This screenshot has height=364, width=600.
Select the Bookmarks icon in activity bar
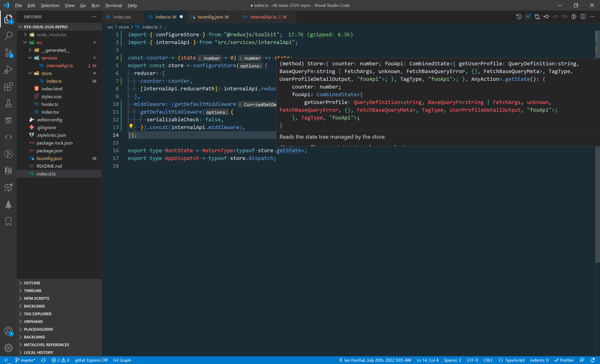pyautogui.click(x=8, y=221)
